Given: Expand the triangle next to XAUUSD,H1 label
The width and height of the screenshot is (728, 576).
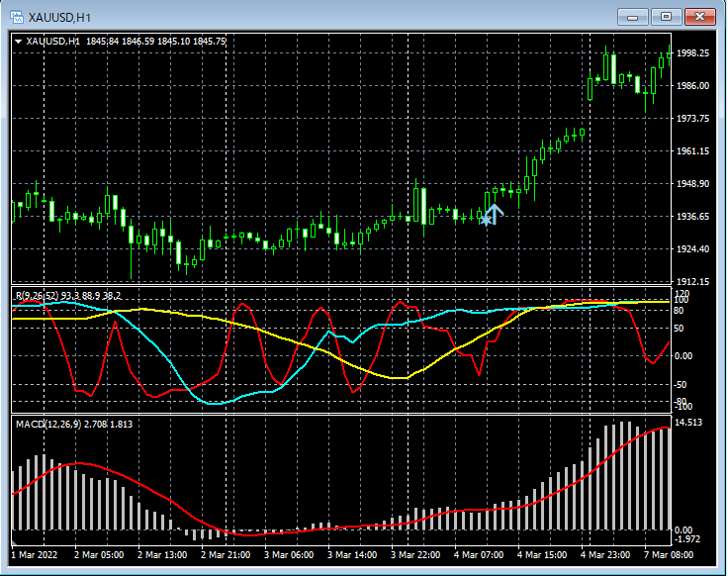Looking at the screenshot, I should point(19,42).
